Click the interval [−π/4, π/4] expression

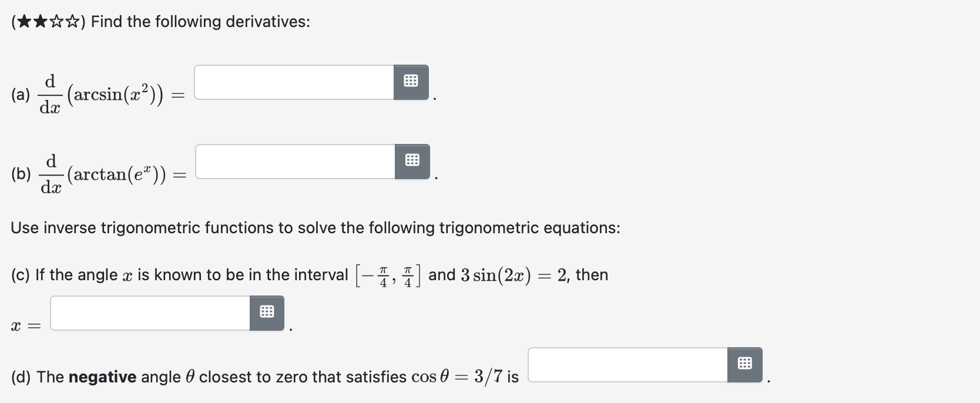387,275
